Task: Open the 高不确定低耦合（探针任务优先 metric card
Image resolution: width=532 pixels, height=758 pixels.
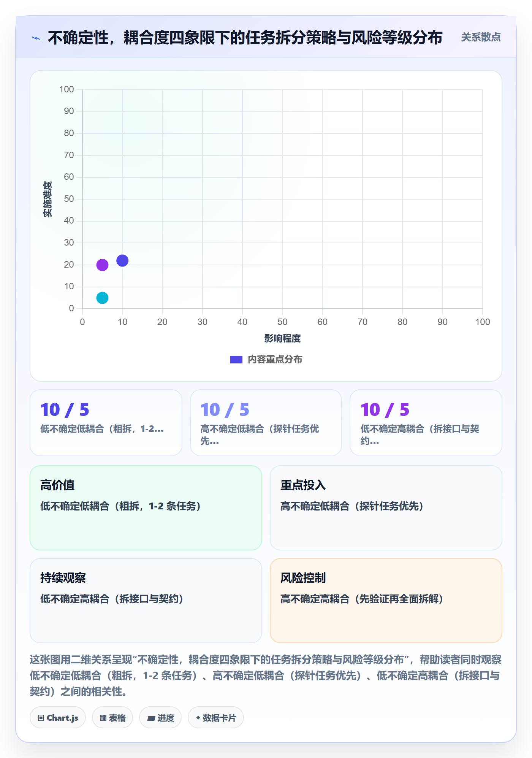Action: (x=266, y=423)
